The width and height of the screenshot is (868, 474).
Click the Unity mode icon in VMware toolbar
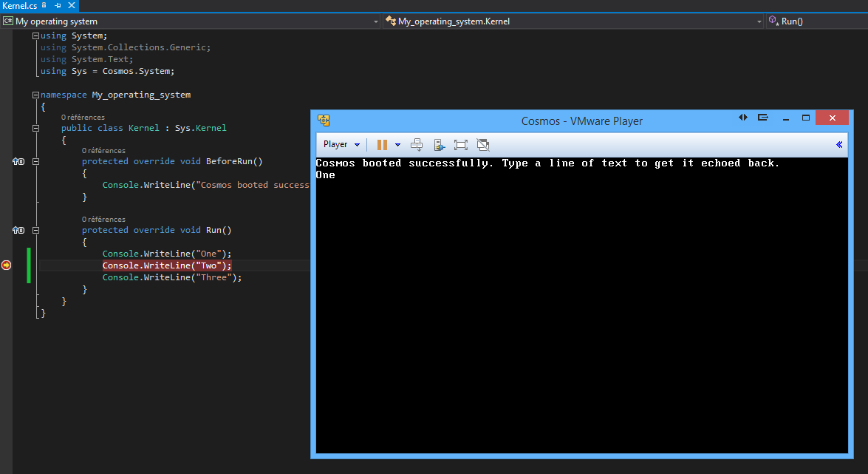[482, 145]
